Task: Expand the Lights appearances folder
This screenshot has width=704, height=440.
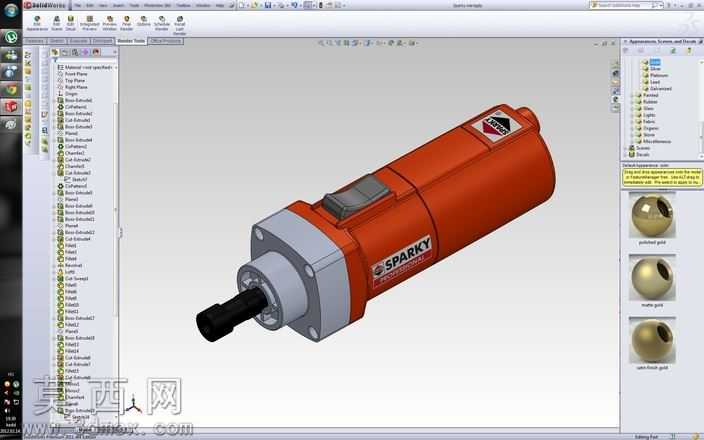Action: (632, 115)
